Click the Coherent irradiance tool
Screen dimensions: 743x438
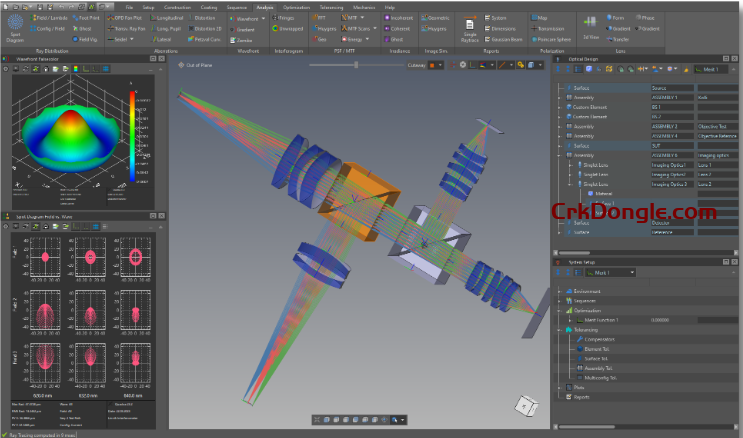click(x=397, y=29)
